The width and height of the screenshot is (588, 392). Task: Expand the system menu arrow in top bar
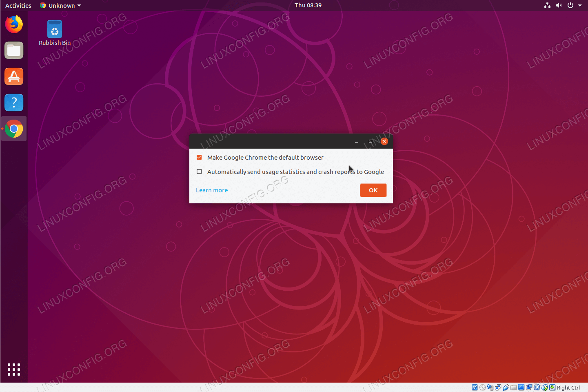(x=580, y=5)
